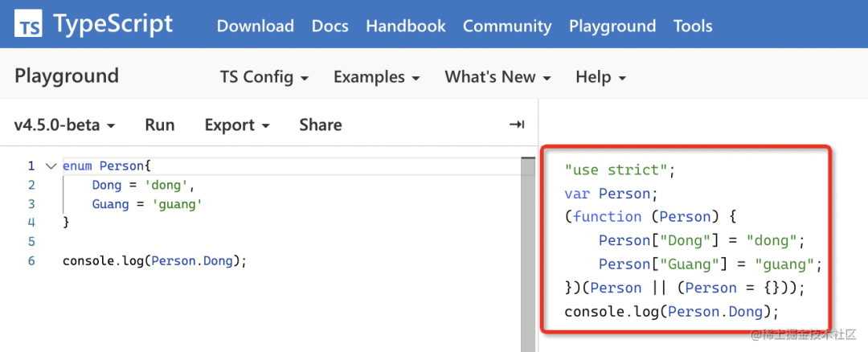Navigate to the Handbook
The image size is (868, 352).
(405, 27)
